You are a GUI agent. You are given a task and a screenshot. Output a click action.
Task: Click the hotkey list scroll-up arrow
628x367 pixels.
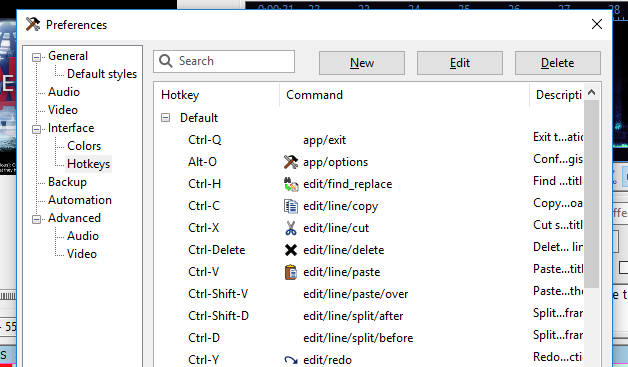[592, 93]
